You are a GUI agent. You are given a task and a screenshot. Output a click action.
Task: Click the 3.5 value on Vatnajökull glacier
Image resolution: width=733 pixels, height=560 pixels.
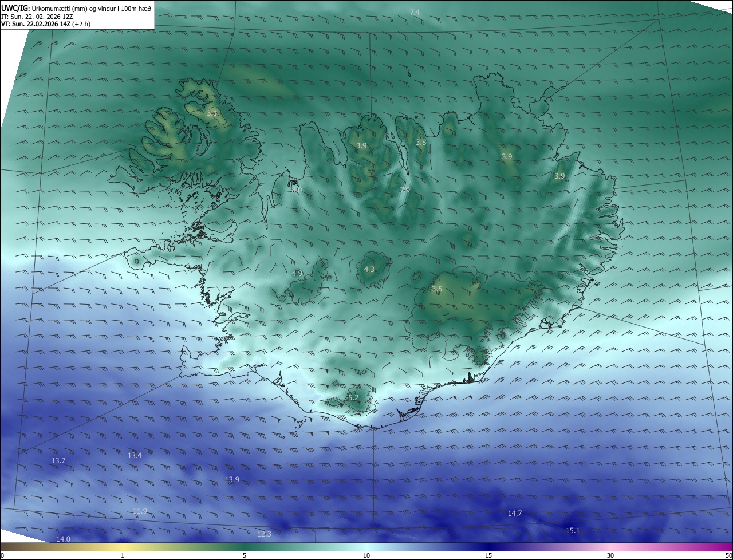[437, 289]
